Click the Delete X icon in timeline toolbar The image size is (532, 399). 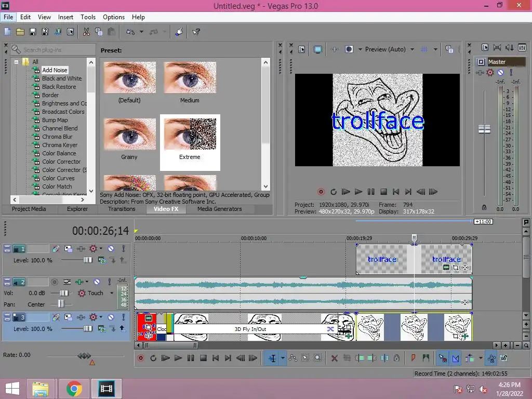(x=334, y=358)
